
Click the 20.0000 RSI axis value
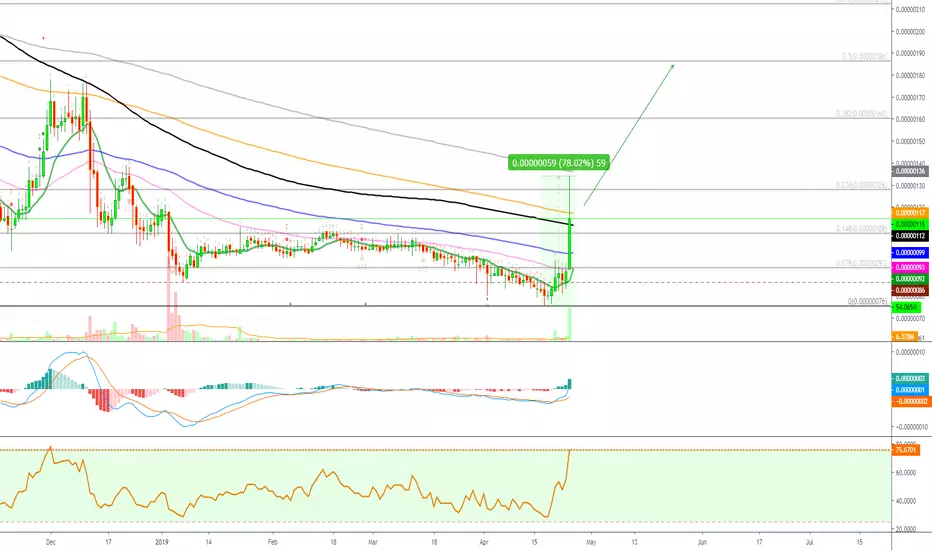click(906, 529)
